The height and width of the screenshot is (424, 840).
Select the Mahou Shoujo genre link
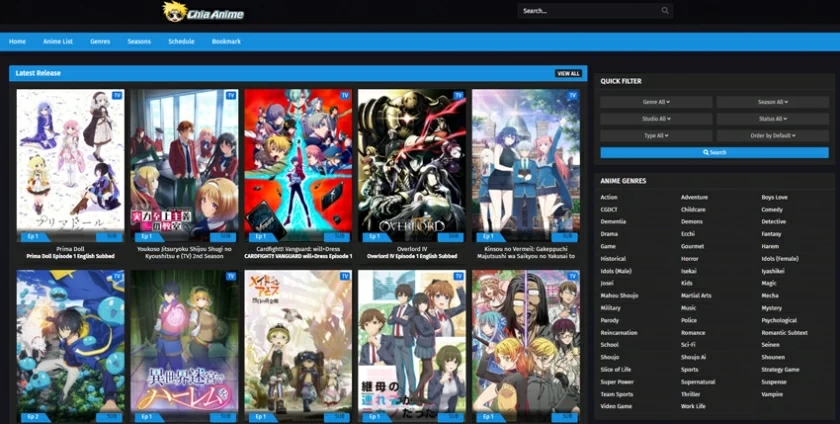tap(619, 296)
